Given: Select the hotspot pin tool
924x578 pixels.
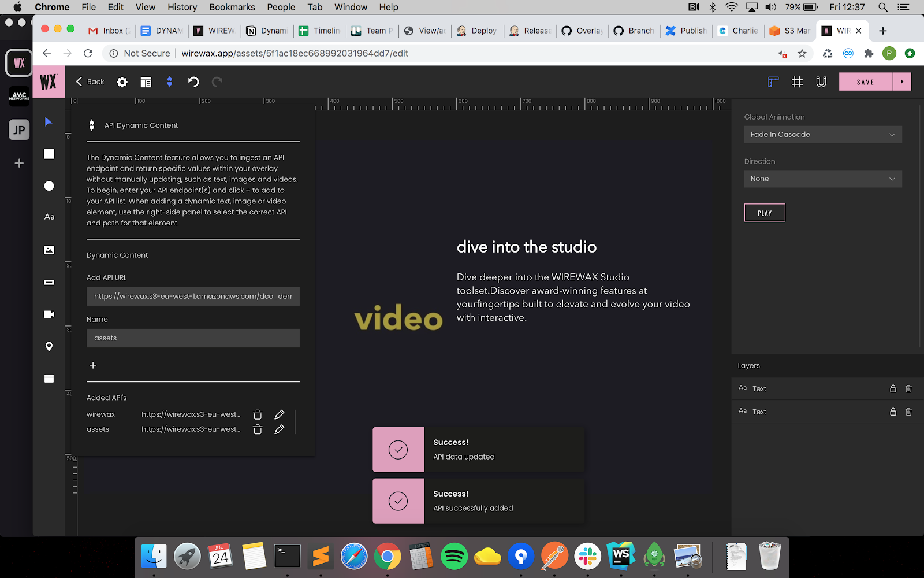Looking at the screenshot, I should tap(49, 346).
